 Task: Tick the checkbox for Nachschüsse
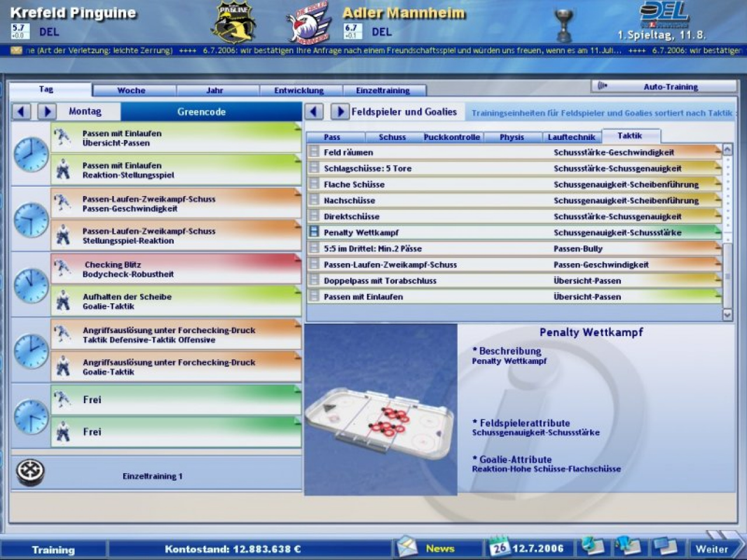point(314,200)
